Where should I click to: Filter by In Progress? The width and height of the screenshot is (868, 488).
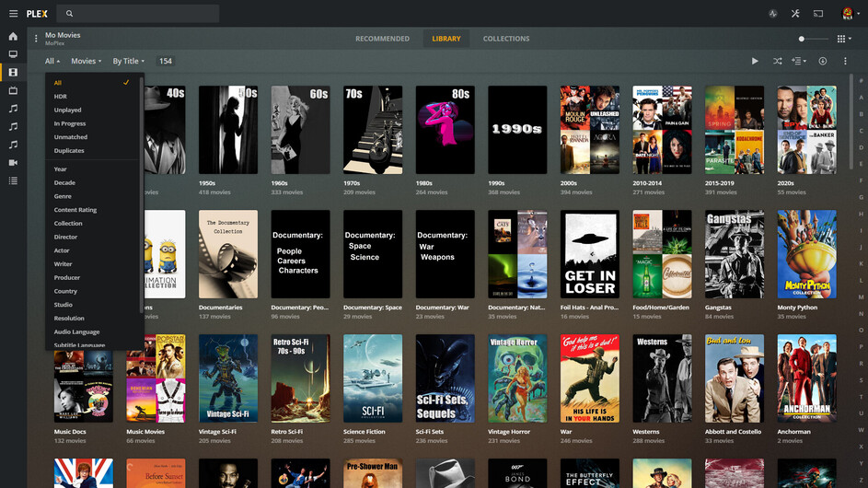pos(92,123)
